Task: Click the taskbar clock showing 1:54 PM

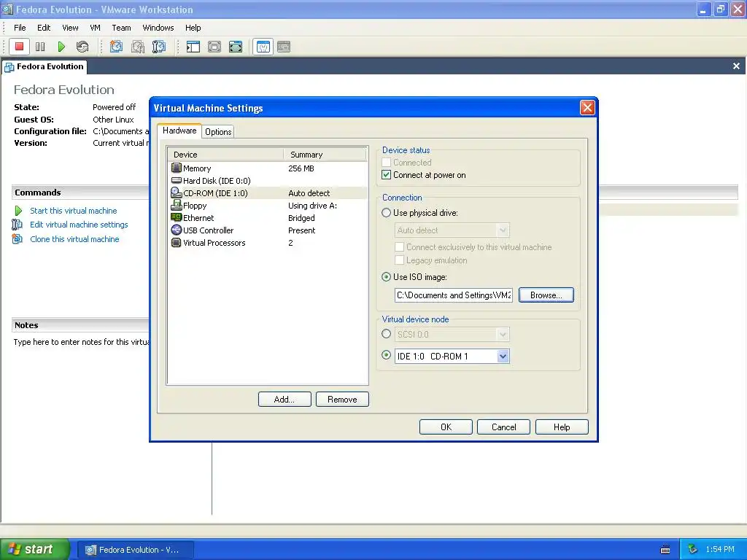Action: pyautogui.click(x=720, y=550)
